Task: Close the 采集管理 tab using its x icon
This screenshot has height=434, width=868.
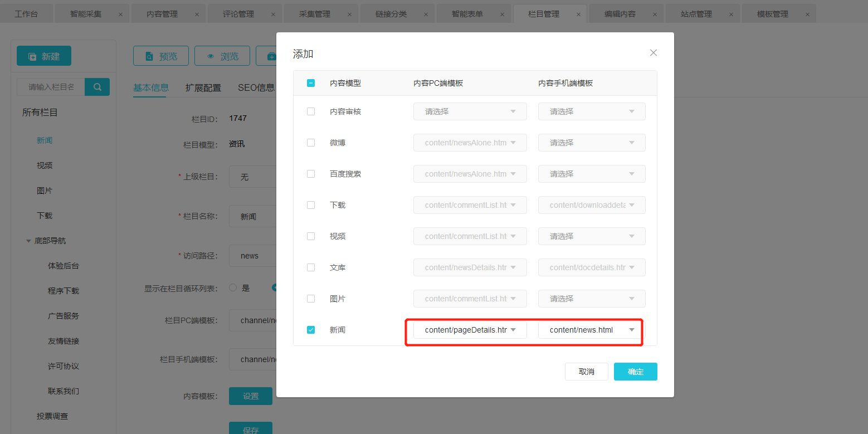Action: point(349,14)
